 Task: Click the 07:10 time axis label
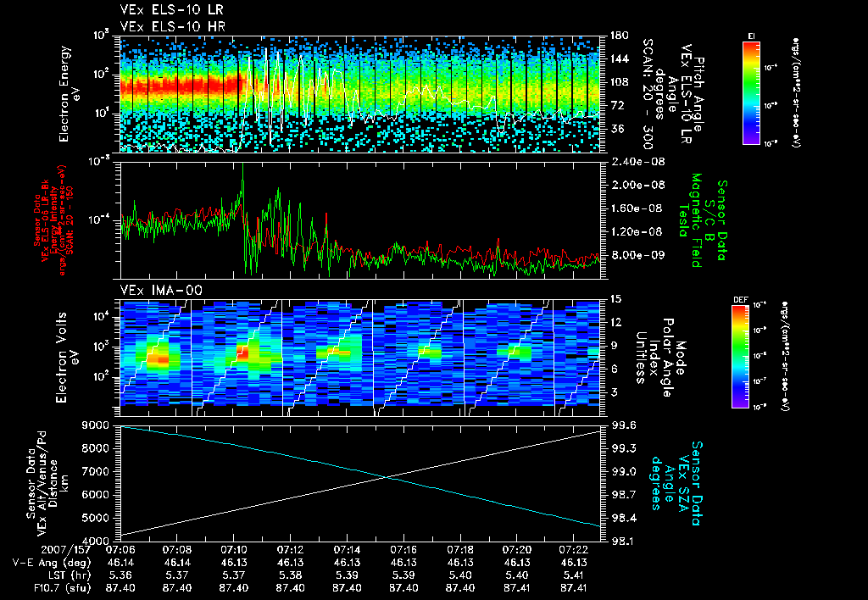pyautogui.click(x=233, y=550)
